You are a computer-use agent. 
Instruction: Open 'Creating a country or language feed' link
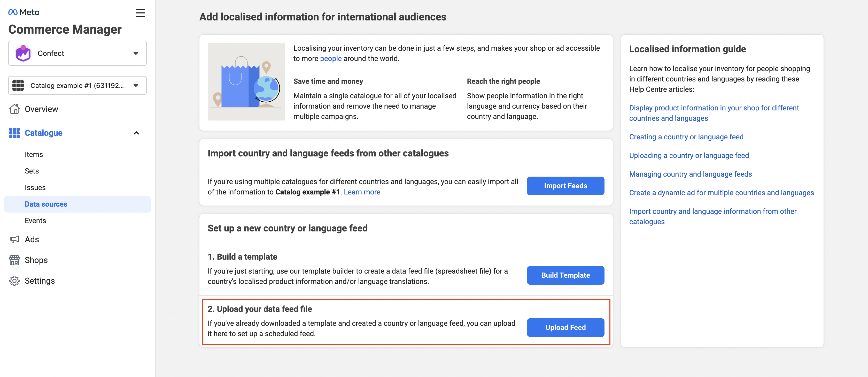click(x=686, y=137)
